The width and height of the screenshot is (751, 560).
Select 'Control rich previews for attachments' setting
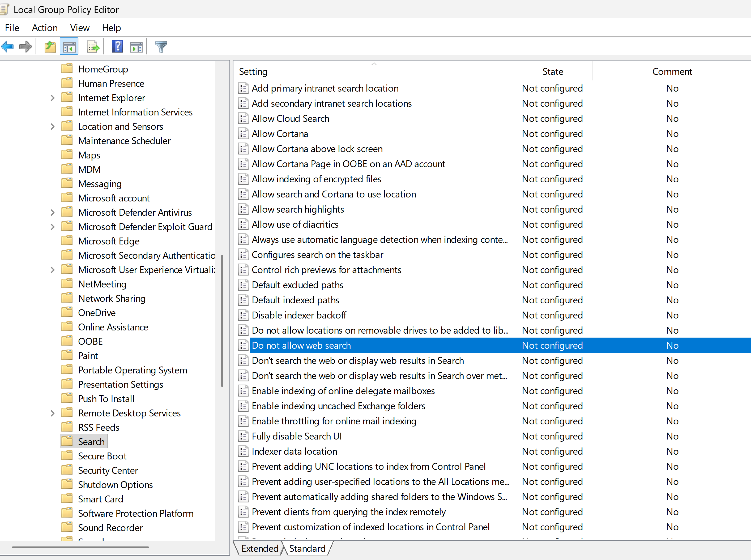326,270
